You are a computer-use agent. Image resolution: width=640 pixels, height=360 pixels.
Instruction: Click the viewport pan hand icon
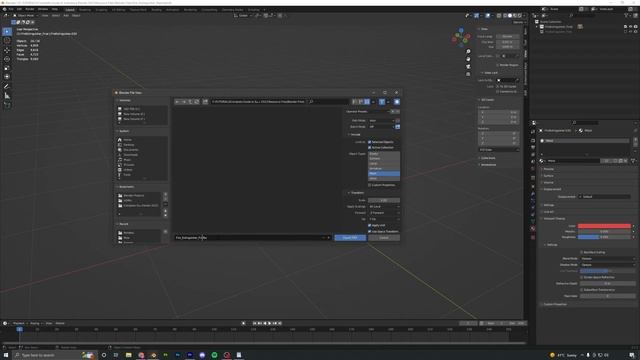468,59
